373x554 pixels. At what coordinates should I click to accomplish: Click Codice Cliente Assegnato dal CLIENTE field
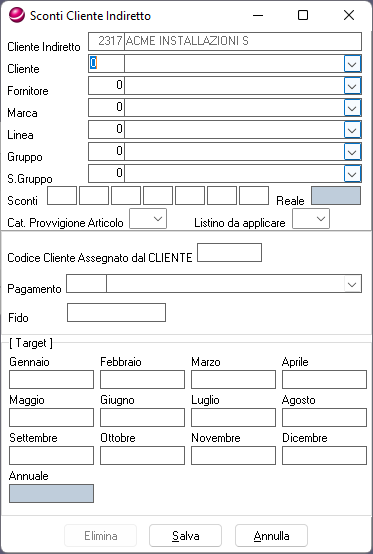[x=229, y=253]
